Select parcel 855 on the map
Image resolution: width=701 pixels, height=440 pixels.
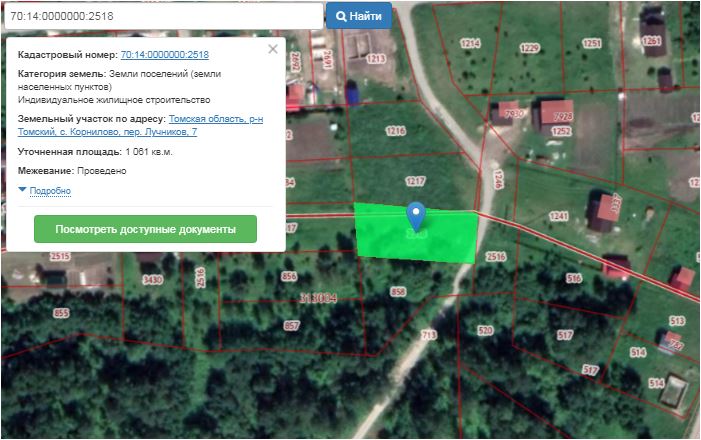61,313
